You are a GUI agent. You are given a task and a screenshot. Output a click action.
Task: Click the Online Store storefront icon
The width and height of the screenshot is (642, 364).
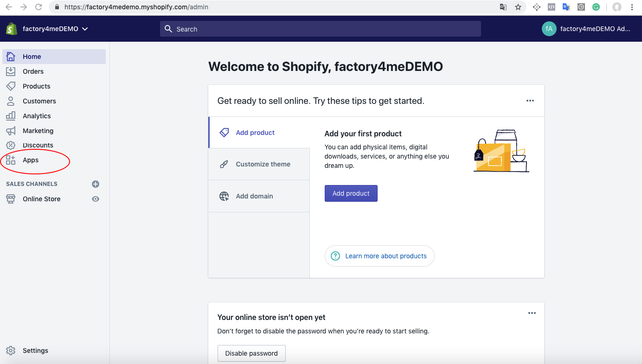click(11, 199)
